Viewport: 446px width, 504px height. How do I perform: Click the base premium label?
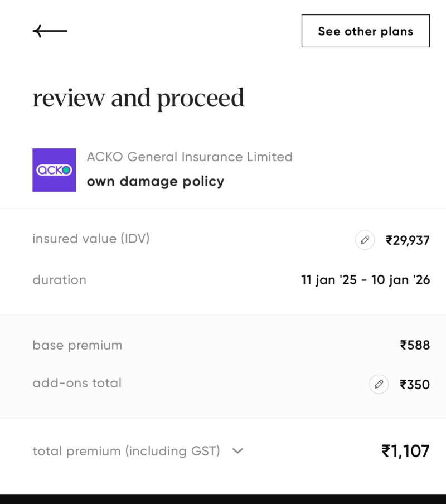[77, 346]
